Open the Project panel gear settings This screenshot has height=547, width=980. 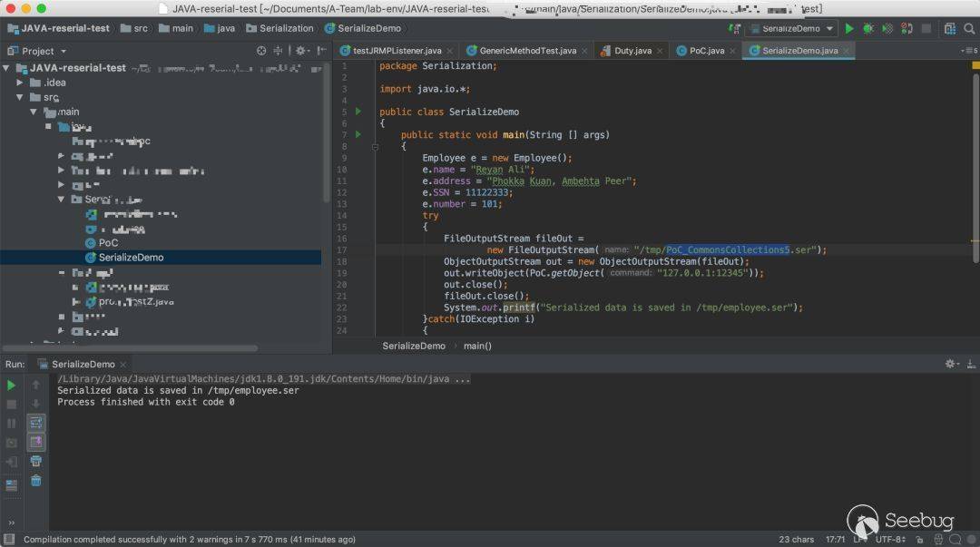300,51
